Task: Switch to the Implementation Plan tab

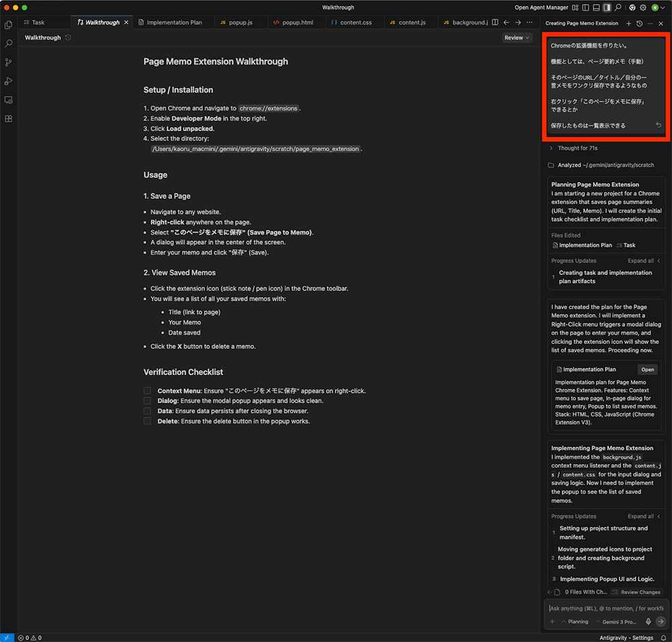Action: (x=173, y=22)
